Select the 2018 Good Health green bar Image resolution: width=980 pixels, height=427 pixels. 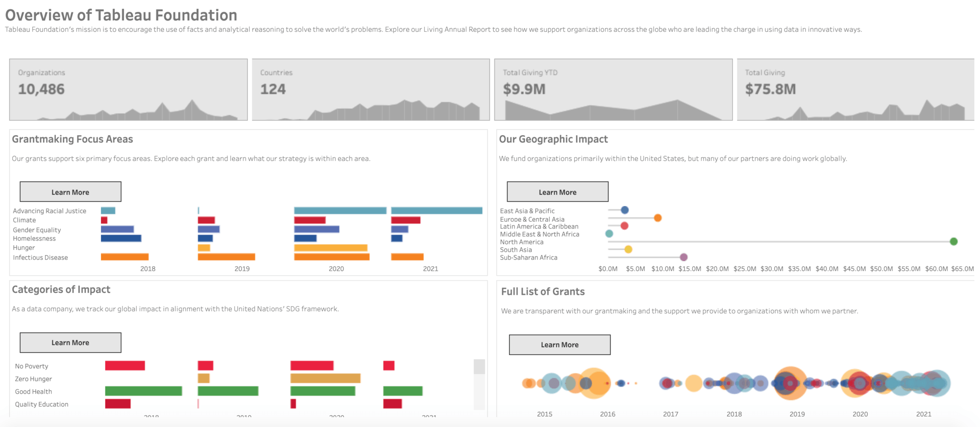tap(144, 391)
